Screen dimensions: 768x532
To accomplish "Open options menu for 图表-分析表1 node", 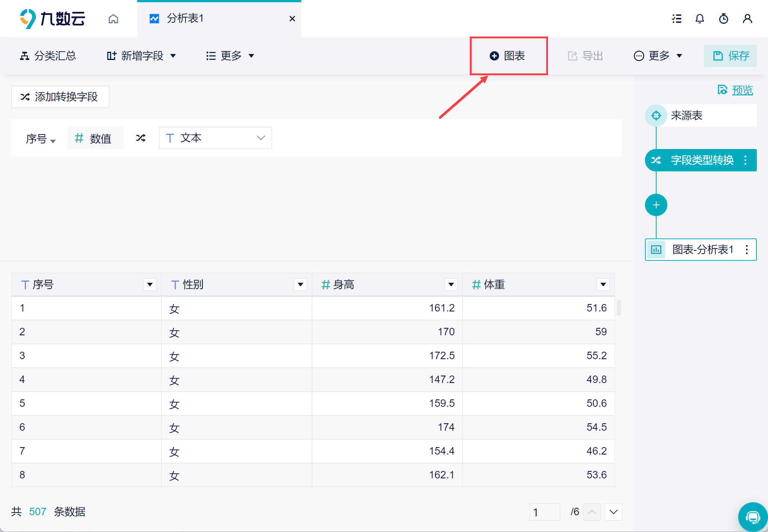I will pyautogui.click(x=747, y=250).
